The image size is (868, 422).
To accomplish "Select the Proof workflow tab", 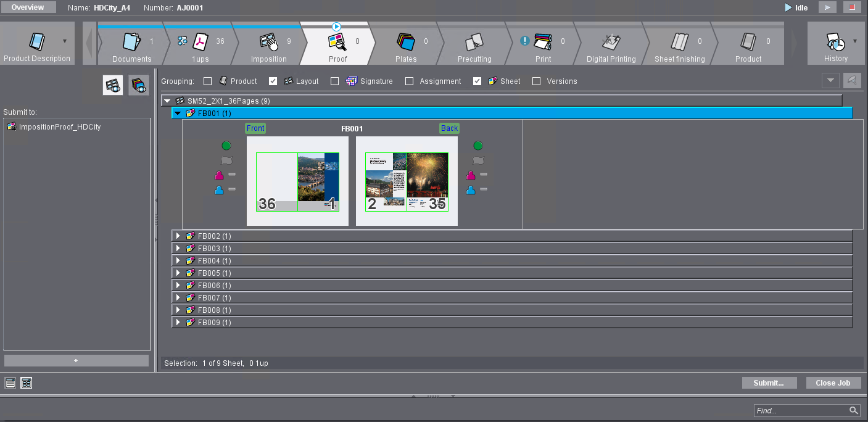I will click(x=337, y=43).
